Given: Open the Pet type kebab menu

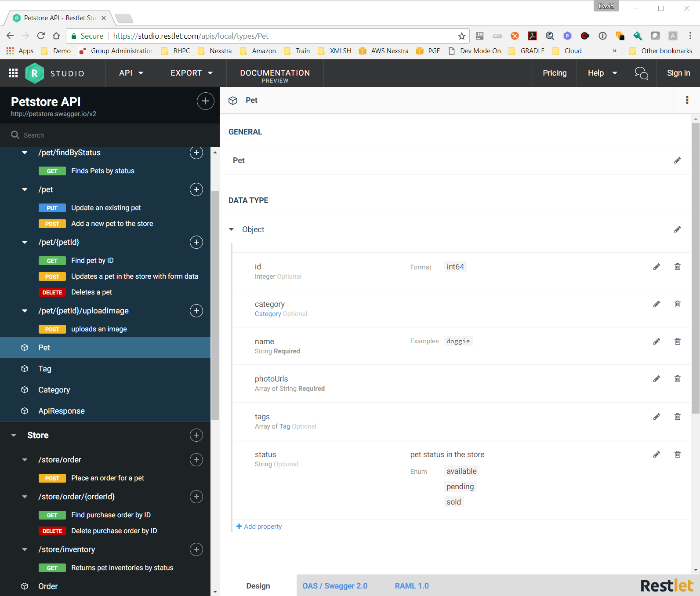Looking at the screenshot, I should pyautogui.click(x=687, y=100).
